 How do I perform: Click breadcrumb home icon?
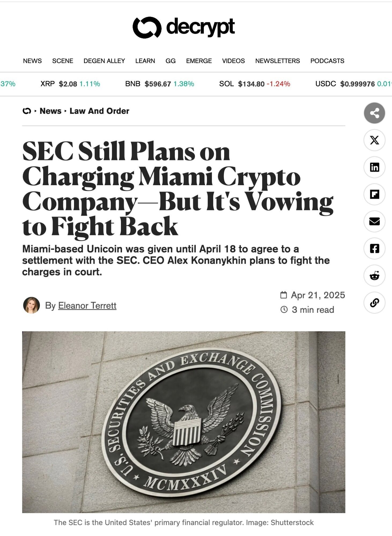(27, 111)
